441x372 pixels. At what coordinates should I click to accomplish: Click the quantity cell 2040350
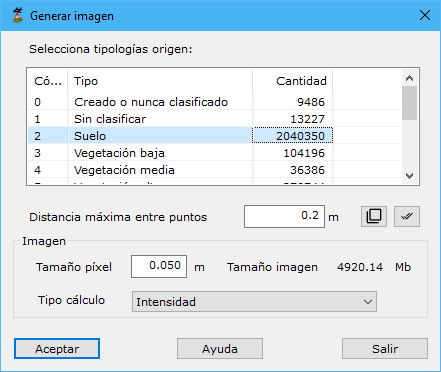click(x=293, y=136)
